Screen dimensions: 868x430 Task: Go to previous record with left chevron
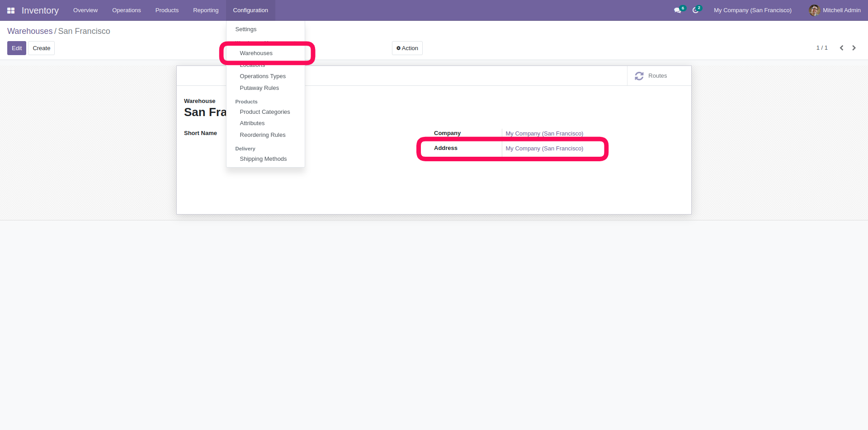point(841,48)
